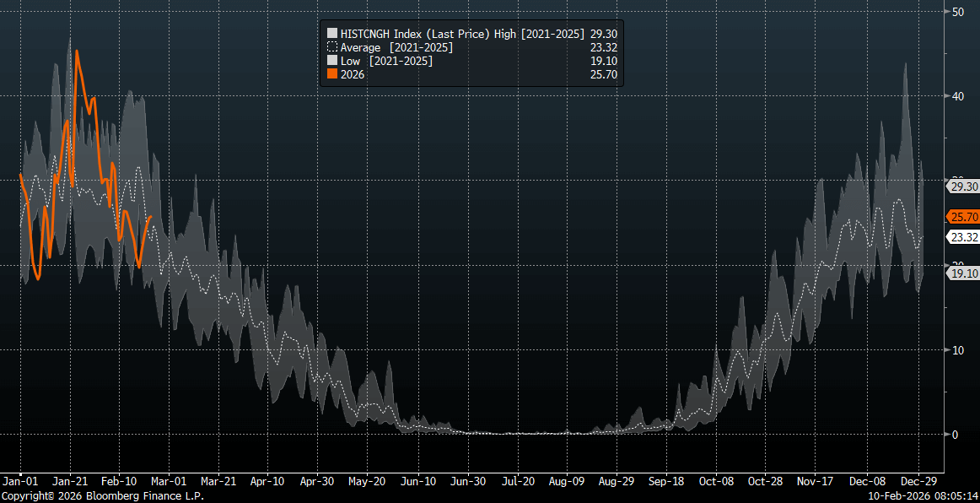Toggle the Low [2021-2025] legend entry
This screenshot has width=980, height=503.
point(386,61)
